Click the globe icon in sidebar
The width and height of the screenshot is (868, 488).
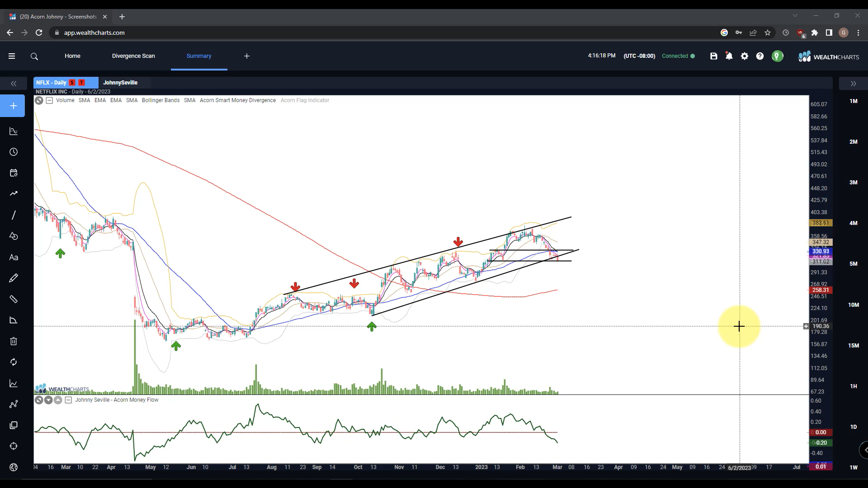(x=14, y=467)
